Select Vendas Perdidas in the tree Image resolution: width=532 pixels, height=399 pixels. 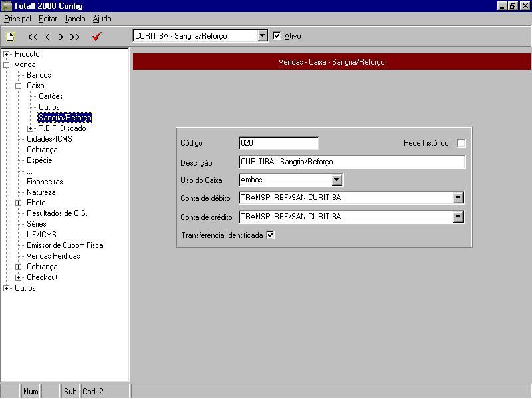click(x=53, y=256)
